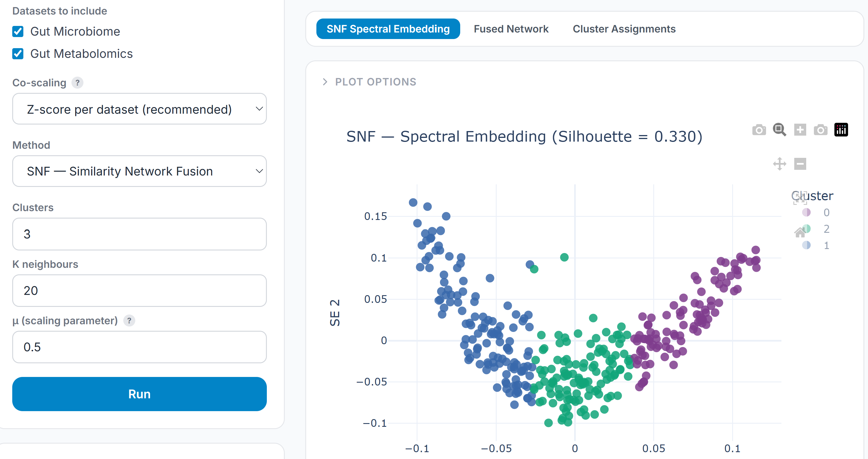This screenshot has width=868, height=459.
Task: Click the Clusters input field
Action: (x=139, y=234)
